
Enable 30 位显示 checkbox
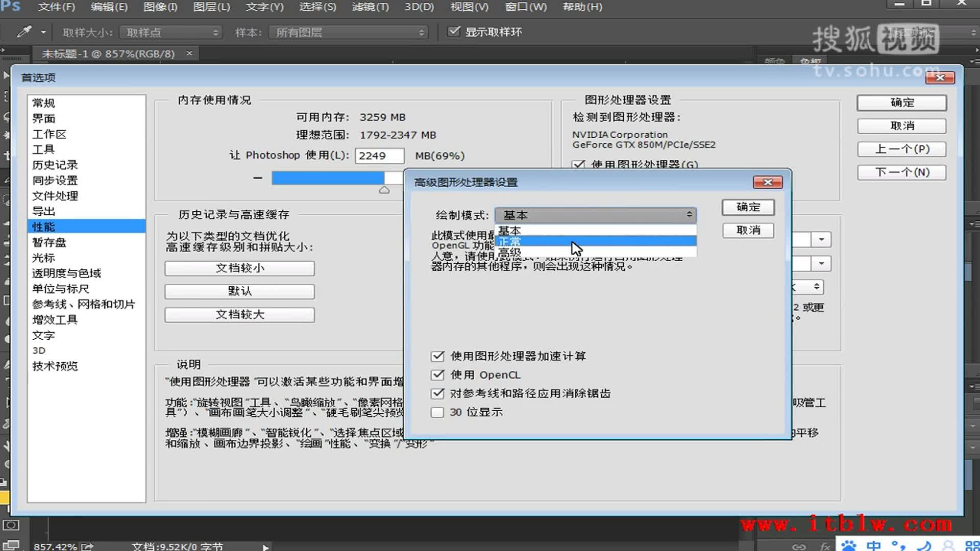437,412
